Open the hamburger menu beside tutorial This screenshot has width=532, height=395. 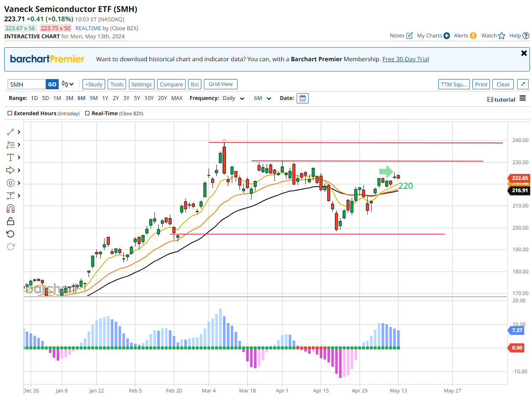tap(523, 99)
